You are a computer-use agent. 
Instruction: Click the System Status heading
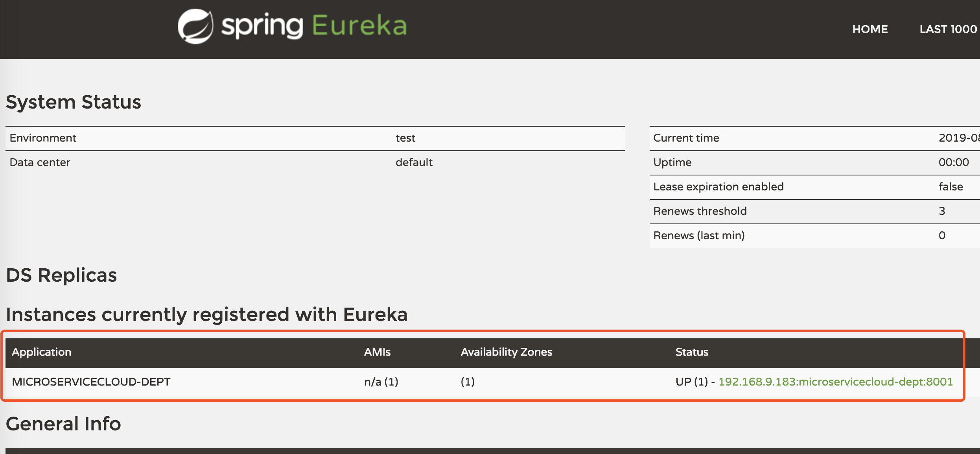pyautogui.click(x=74, y=102)
